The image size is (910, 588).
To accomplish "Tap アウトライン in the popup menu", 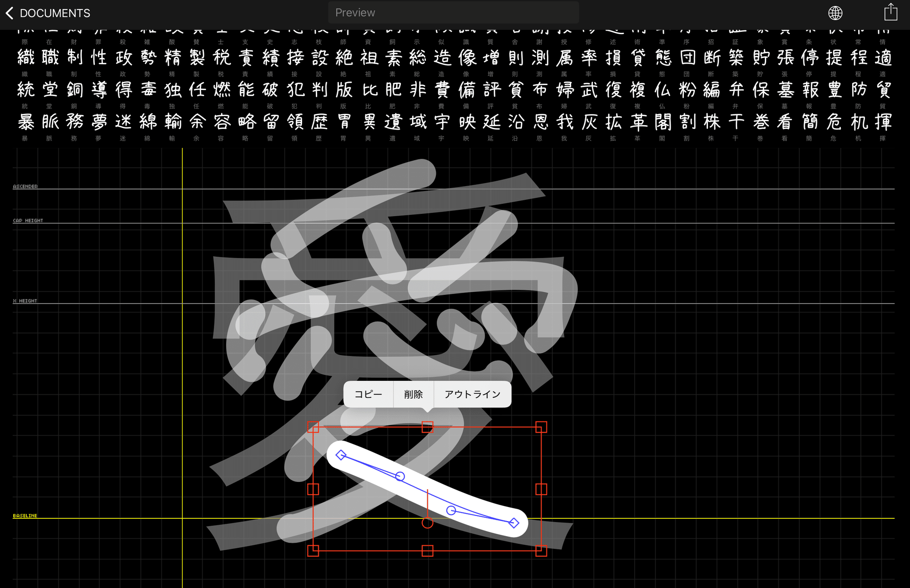I will (472, 394).
